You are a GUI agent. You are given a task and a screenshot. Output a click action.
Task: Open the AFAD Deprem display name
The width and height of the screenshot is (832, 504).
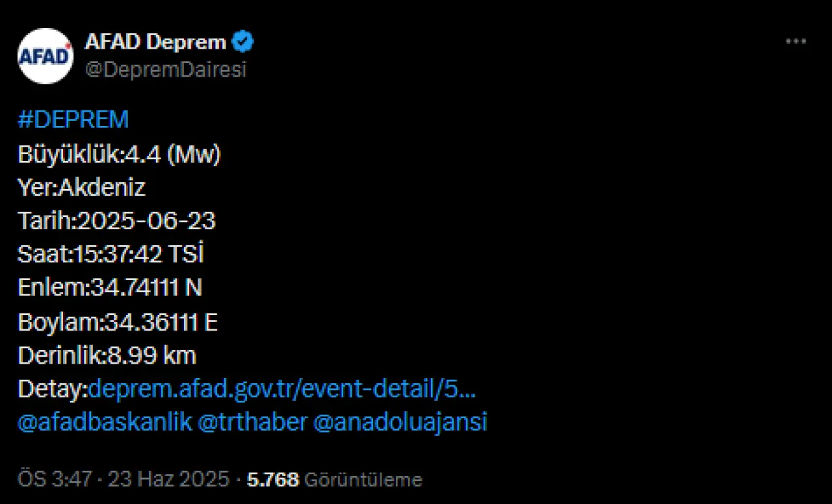pos(155,43)
